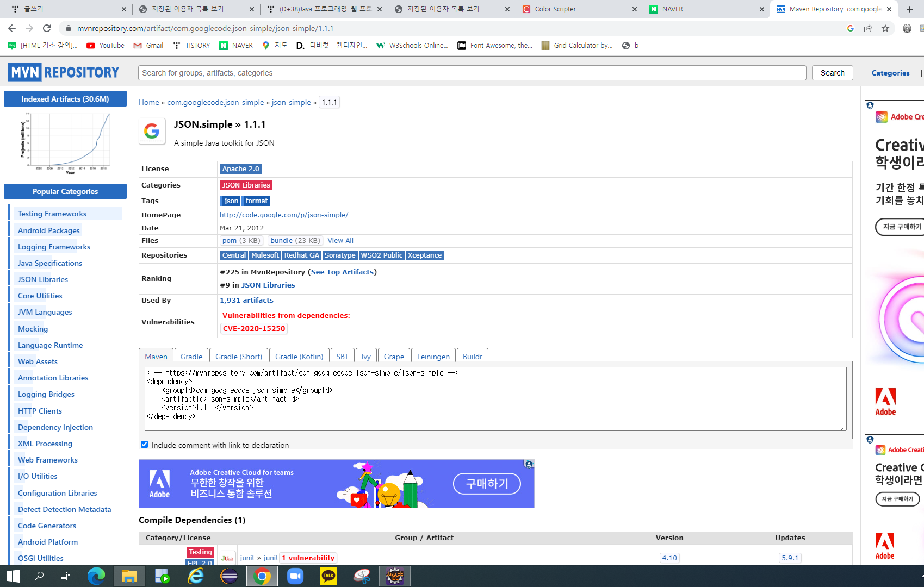Viewport: 924px width, 587px height.
Task: Select the Maven tab
Action: click(x=156, y=356)
